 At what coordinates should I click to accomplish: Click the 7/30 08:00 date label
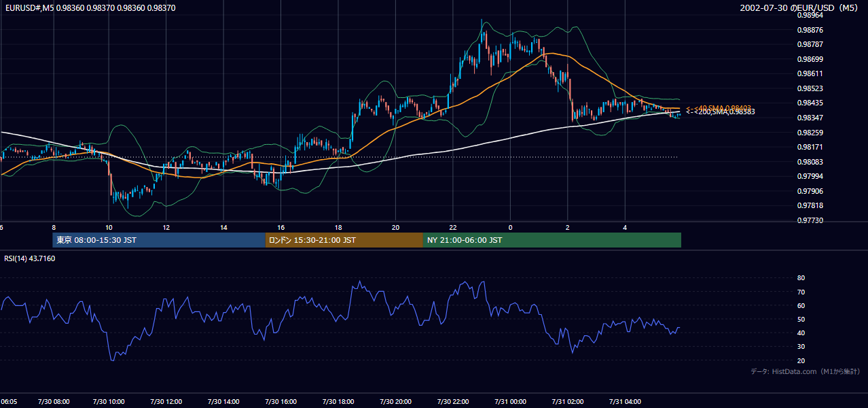(x=52, y=402)
